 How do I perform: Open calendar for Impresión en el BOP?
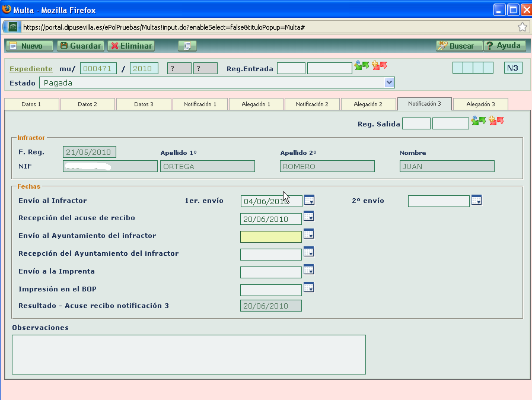[x=309, y=288]
